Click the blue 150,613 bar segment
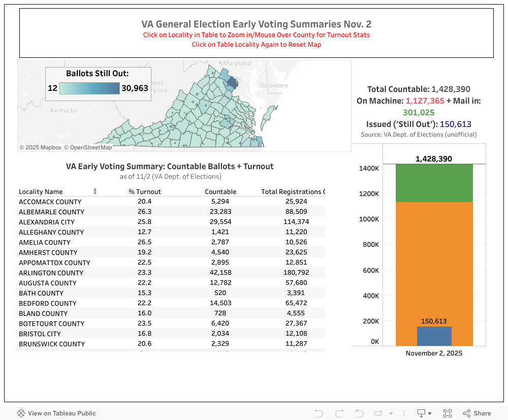The height and width of the screenshot is (420, 508). [434, 335]
